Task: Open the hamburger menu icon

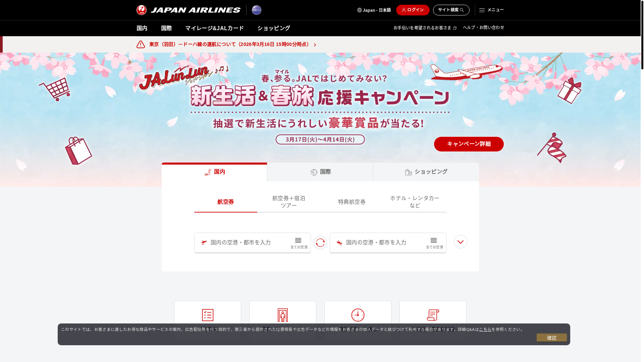Action: tap(482, 10)
